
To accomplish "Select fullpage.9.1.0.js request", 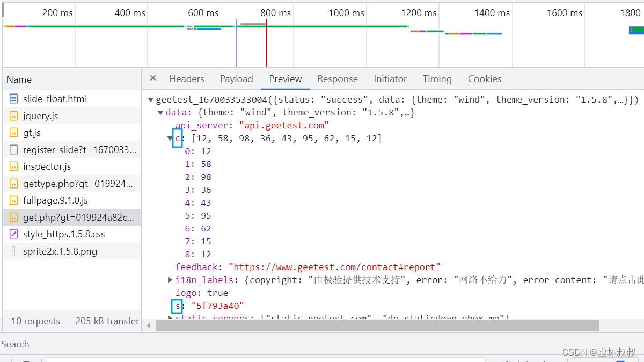I will pyautogui.click(x=72, y=200).
